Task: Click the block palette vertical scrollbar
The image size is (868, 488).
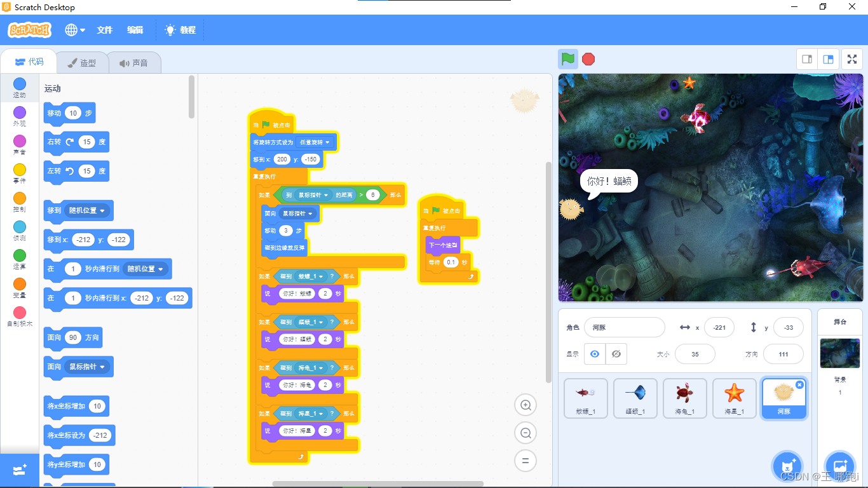Action: coord(193,97)
